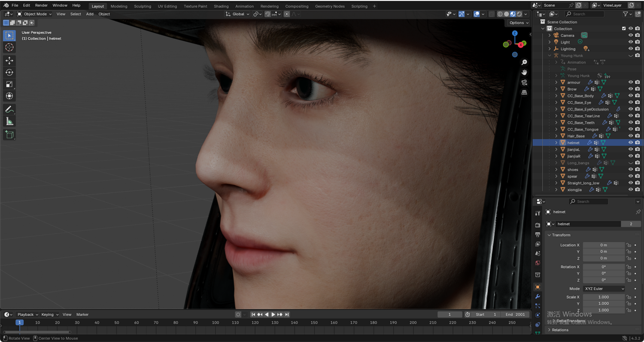Screen dimensions: 644x342
Task: Toggle camera view in viewport
Action: (x=524, y=82)
